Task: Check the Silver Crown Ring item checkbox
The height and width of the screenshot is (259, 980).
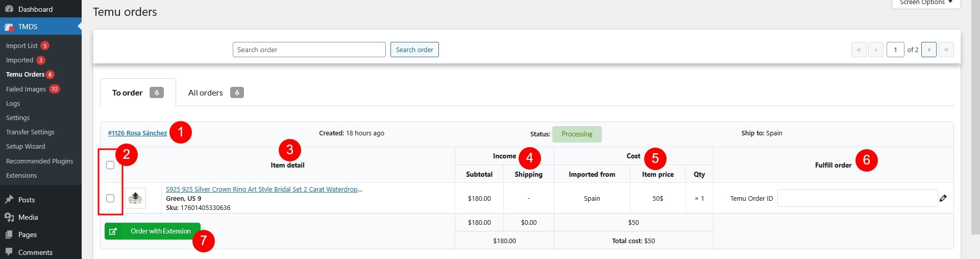Action: click(x=110, y=198)
